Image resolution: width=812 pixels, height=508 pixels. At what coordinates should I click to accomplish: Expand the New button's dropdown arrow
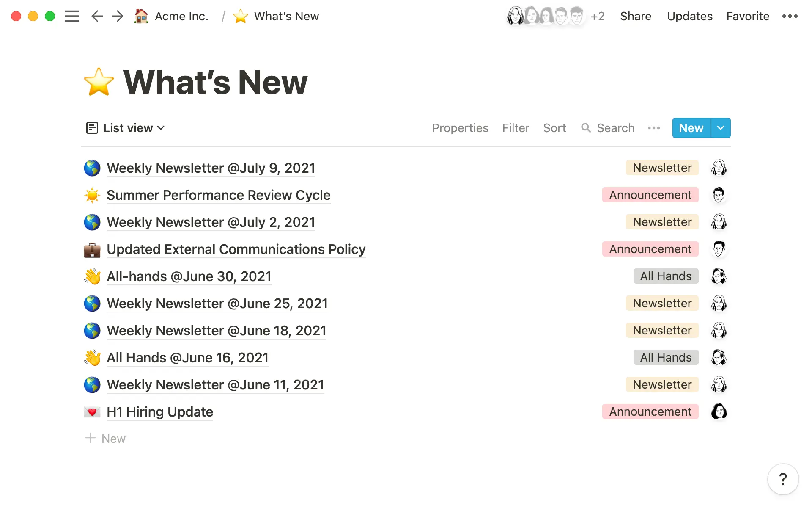[721, 128]
